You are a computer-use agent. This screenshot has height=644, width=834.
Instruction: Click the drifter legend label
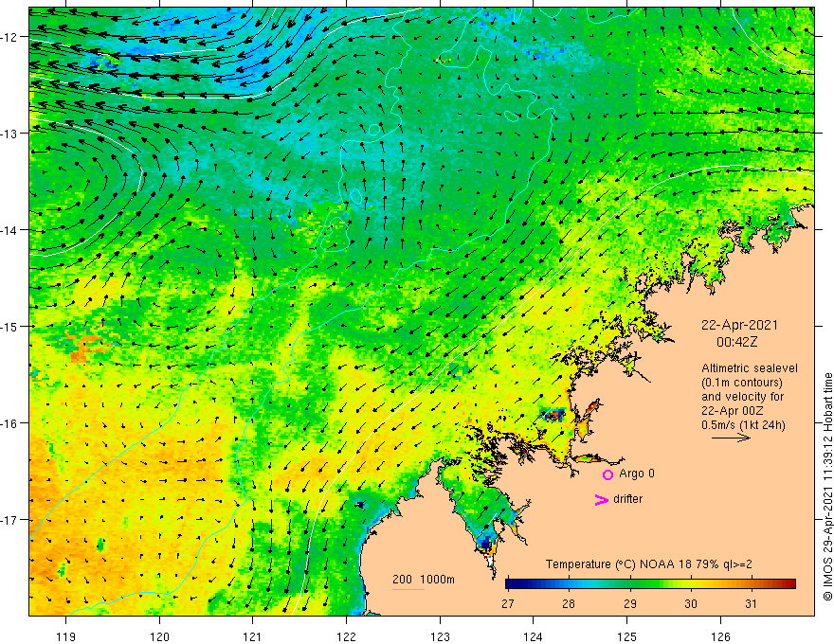pos(627,499)
